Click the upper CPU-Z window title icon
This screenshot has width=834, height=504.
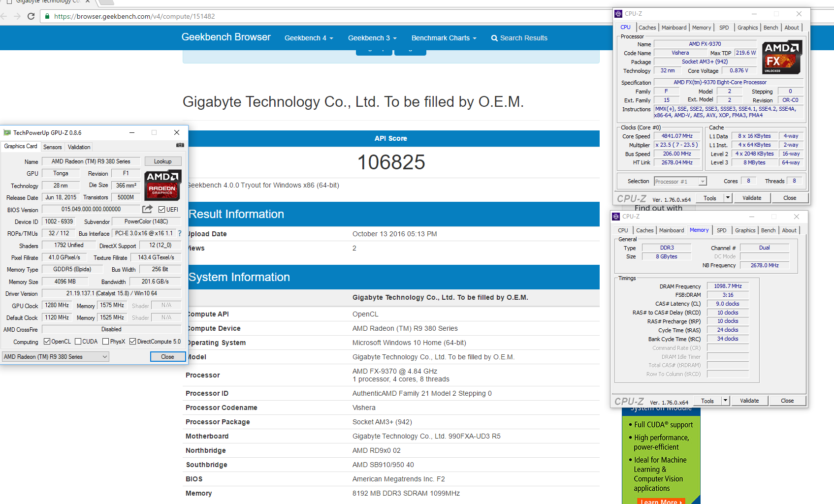[x=618, y=14]
